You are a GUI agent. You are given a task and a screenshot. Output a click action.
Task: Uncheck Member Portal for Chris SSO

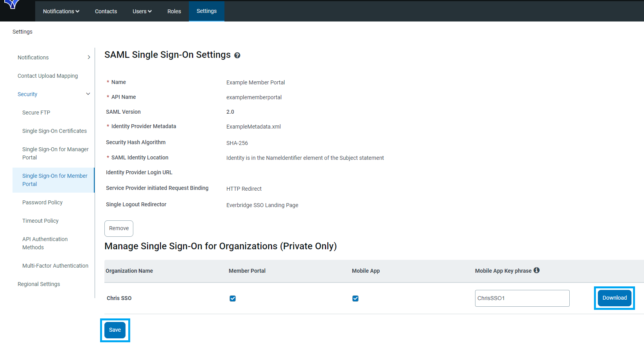click(233, 299)
